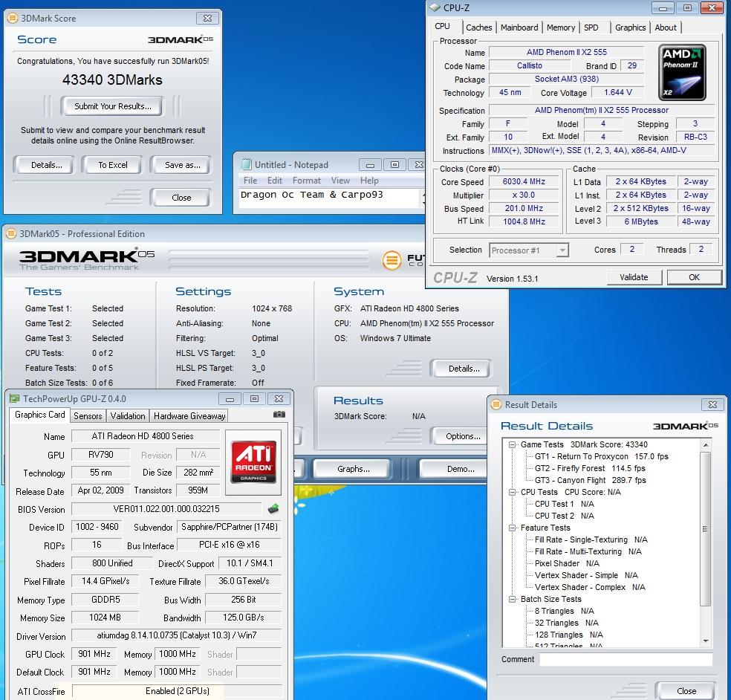Click the ATI CrossFire Enabled (2 GPUs) value
This screenshot has height=700, width=731.
click(177, 690)
